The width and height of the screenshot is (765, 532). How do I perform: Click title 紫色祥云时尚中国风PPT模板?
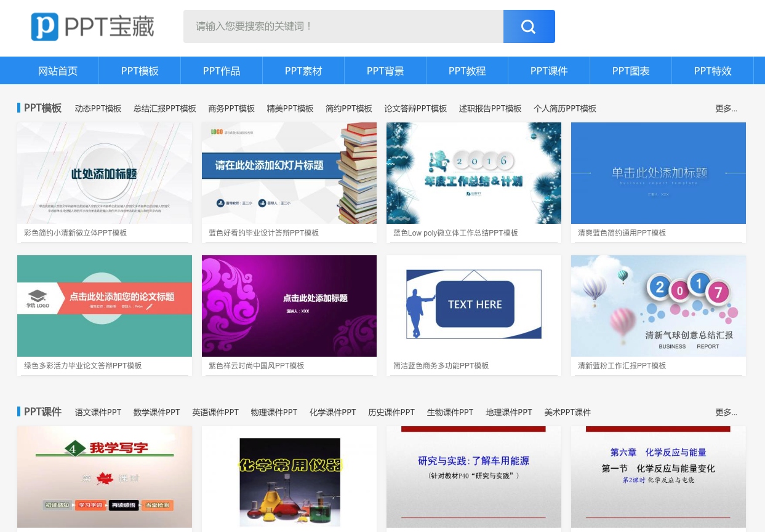(x=256, y=365)
